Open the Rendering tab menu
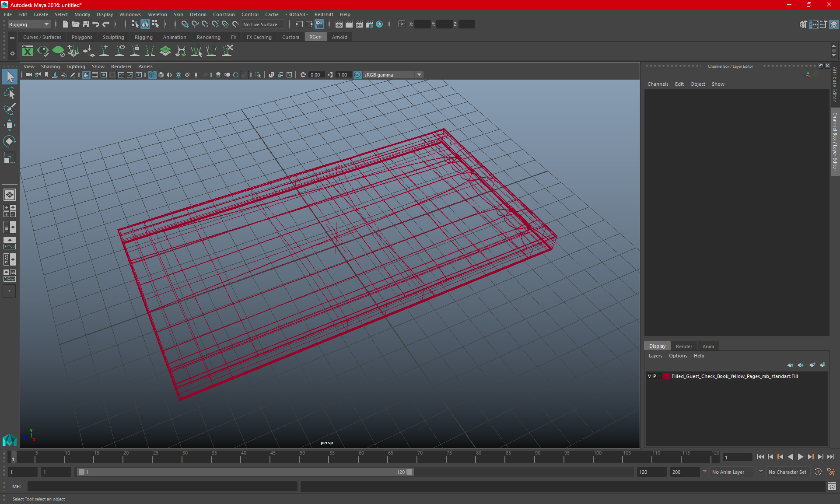 coord(209,37)
